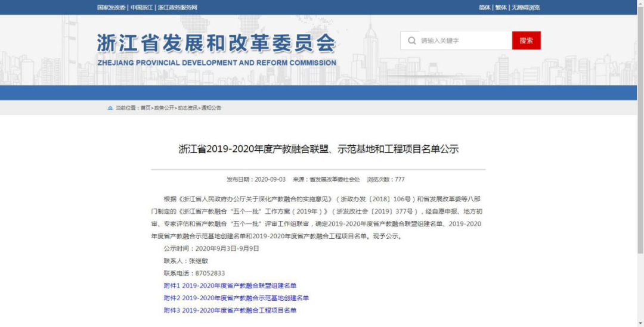This screenshot has height=327, width=644.
Task: Open 附件3 产教融合工程项目名单
Action: point(230,310)
